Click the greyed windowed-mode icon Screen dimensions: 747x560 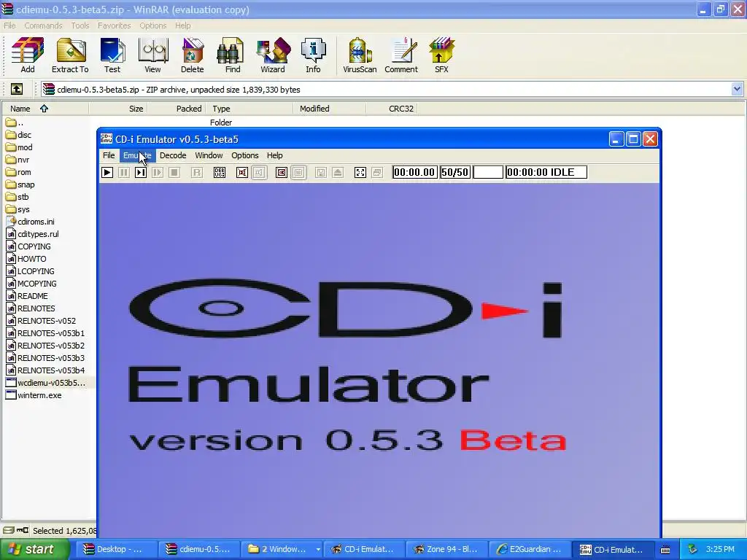(377, 172)
